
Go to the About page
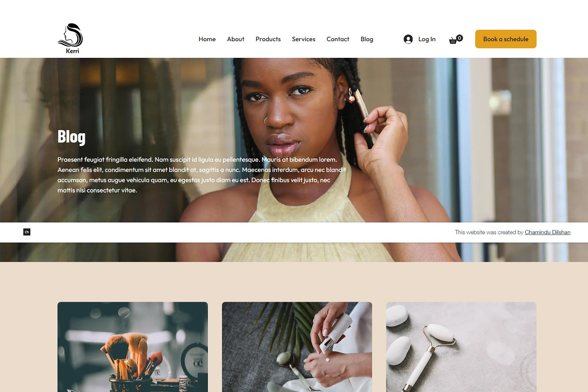pyautogui.click(x=236, y=39)
